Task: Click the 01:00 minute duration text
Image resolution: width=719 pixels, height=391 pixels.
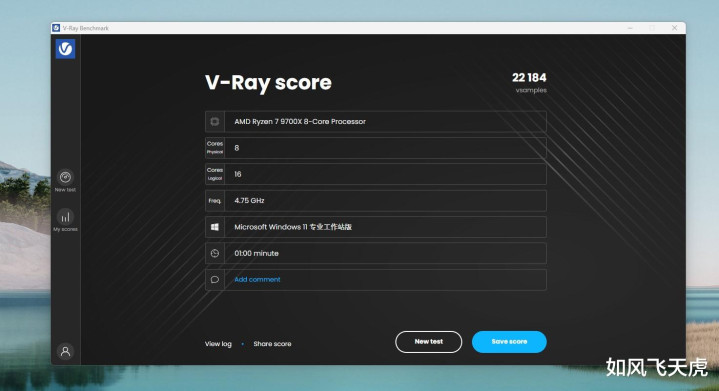Action: click(x=256, y=253)
